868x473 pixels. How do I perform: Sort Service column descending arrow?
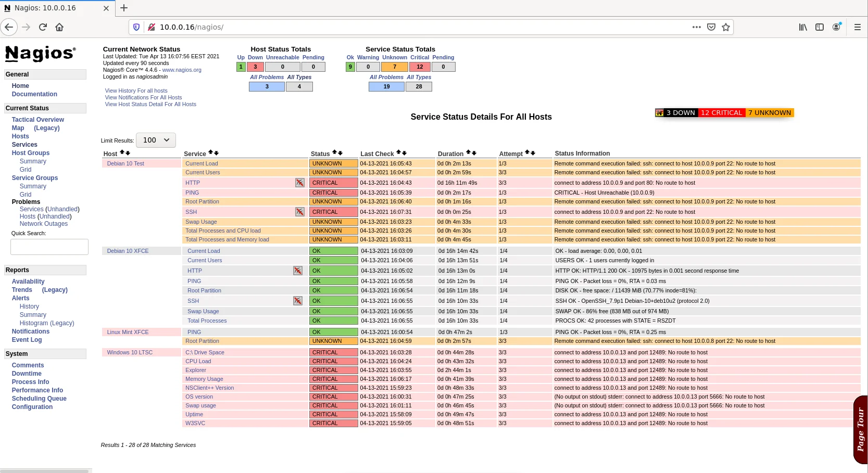[217, 153]
